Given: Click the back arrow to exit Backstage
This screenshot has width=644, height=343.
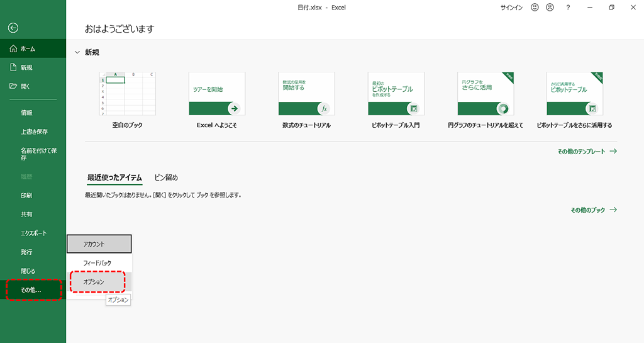Looking at the screenshot, I should pos(13,28).
